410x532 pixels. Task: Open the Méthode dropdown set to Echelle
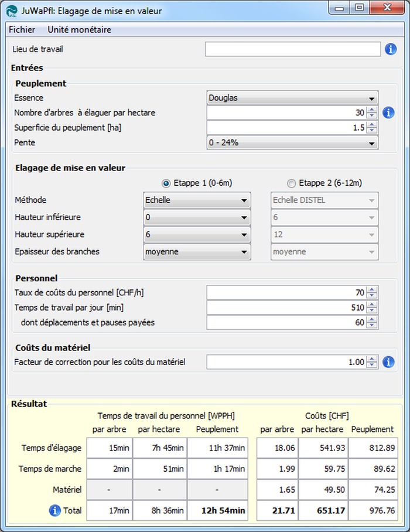point(196,200)
